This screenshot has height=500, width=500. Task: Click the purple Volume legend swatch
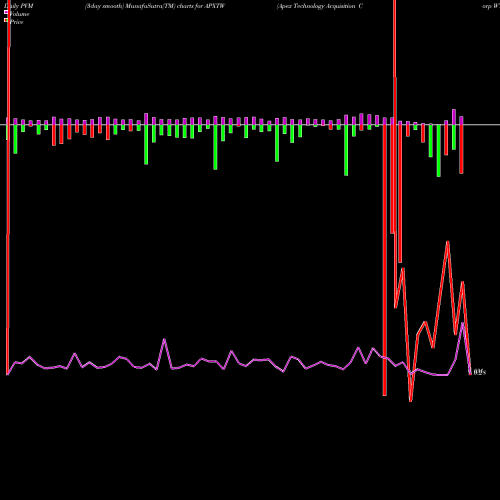[6, 13]
